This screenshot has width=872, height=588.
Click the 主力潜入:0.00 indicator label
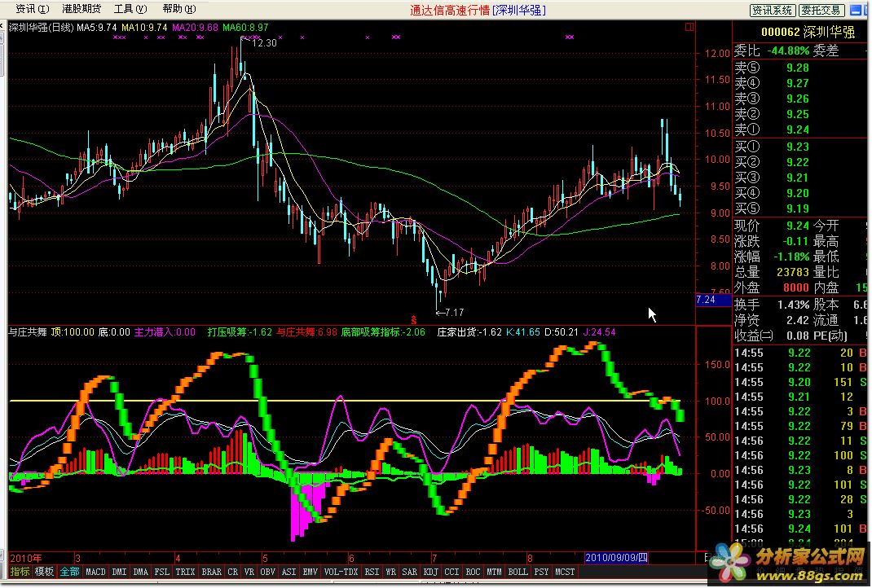coord(165,332)
